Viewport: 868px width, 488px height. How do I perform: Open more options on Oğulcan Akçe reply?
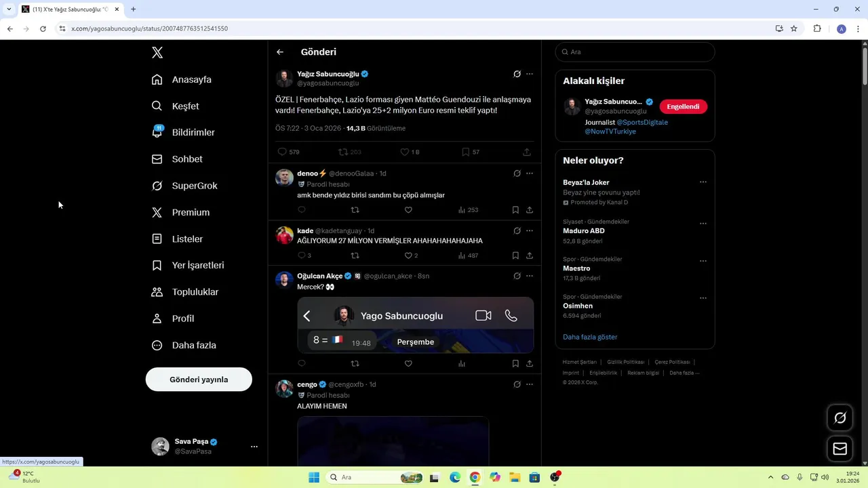(x=530, y=276)
